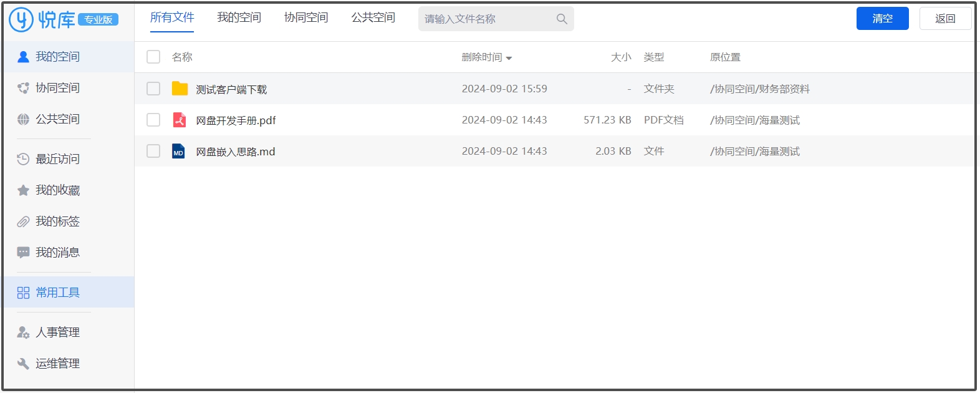Switch to the 协同空间 top tab
The height and width of the screenshot is (393, 980).
pos(306,17)
